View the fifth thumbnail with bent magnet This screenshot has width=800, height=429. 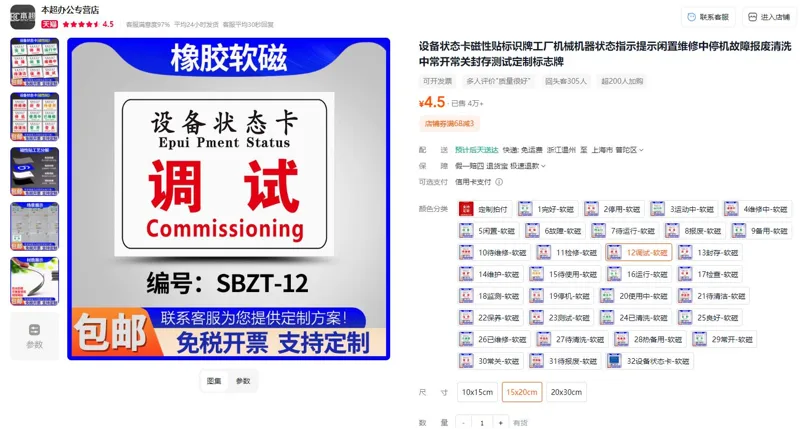pos(35,281)
